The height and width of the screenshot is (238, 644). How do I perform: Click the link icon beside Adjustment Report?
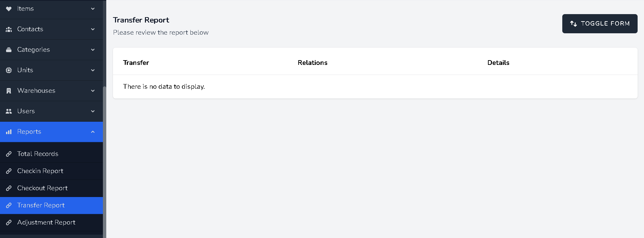coord(9,223)
